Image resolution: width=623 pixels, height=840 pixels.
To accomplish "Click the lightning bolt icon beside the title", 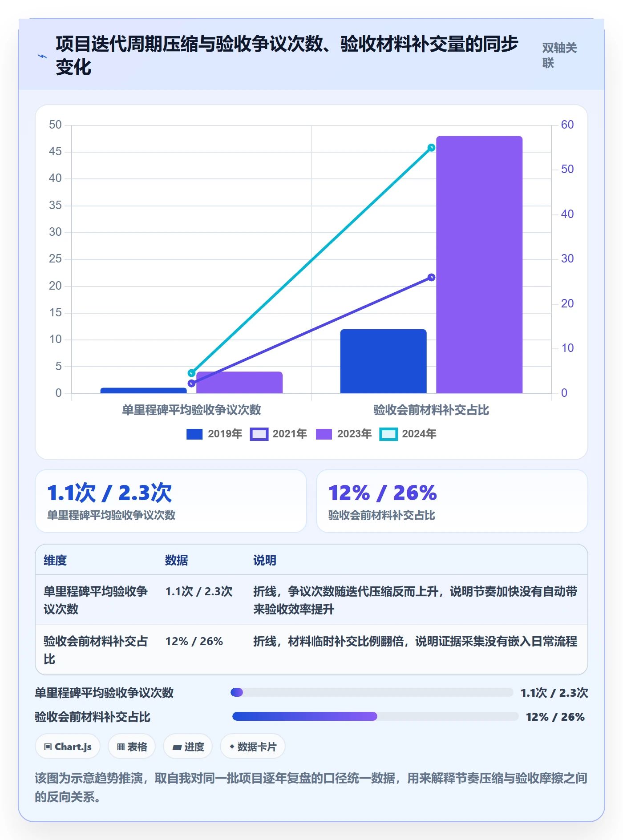I will (x=42, y=56).
